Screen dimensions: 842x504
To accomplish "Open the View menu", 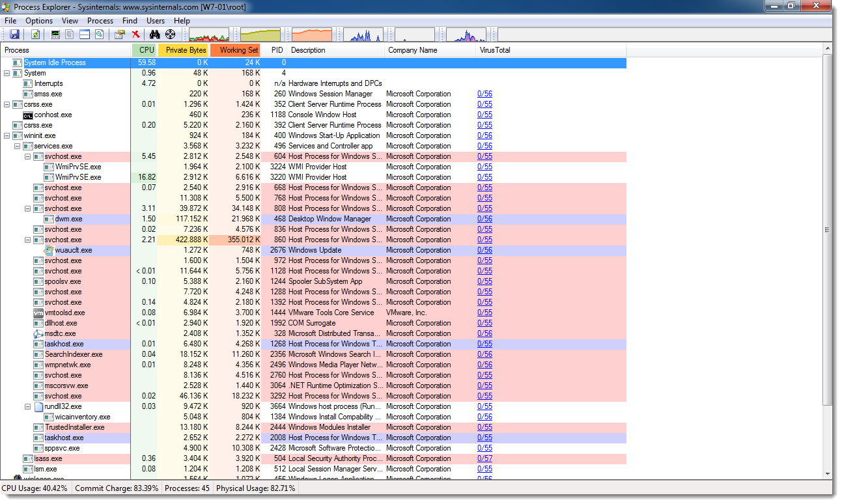I will click(70, 21).
